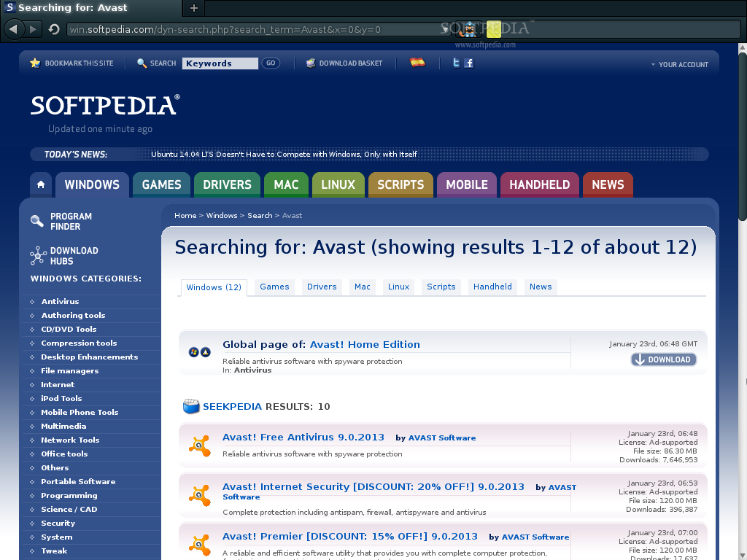Open the Mac section tab
Screen dimensions: 747x560
286,184
